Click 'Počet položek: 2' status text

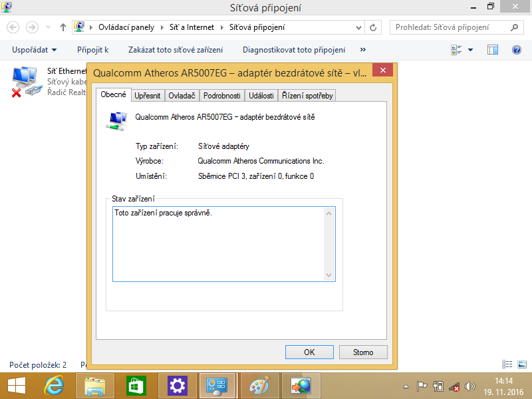tap(38, 365)
